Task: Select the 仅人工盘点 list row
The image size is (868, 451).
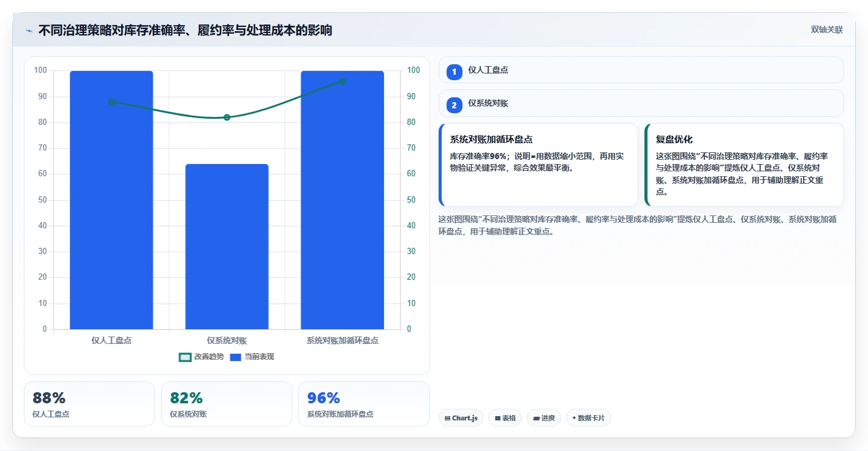Action: [x=641, y=70]
